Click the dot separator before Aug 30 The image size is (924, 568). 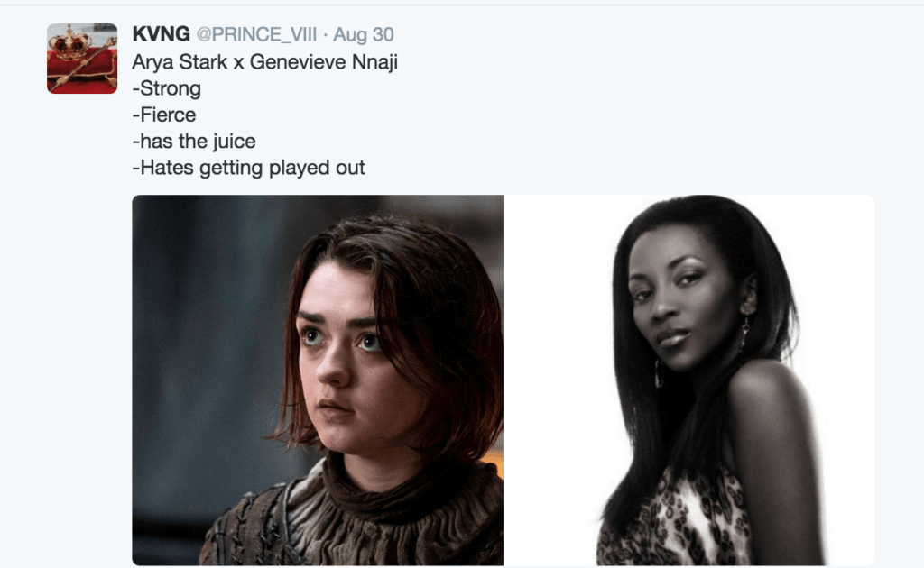(x=325, y=35)
